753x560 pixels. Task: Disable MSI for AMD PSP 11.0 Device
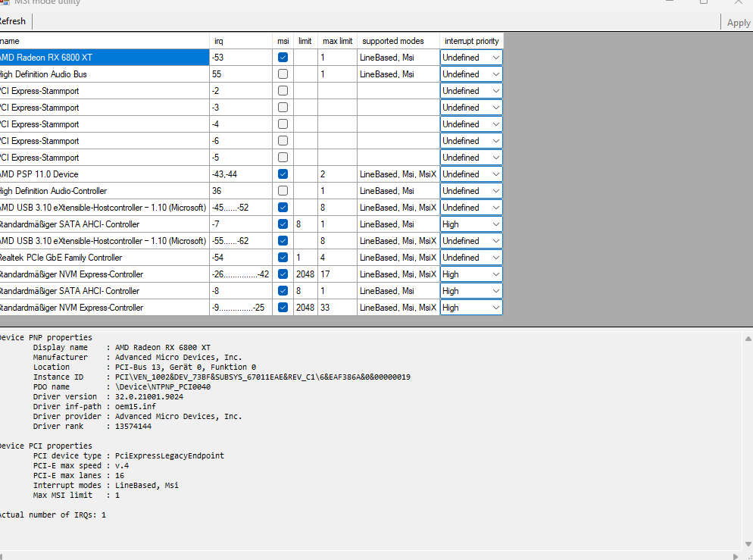coord(283,174)
